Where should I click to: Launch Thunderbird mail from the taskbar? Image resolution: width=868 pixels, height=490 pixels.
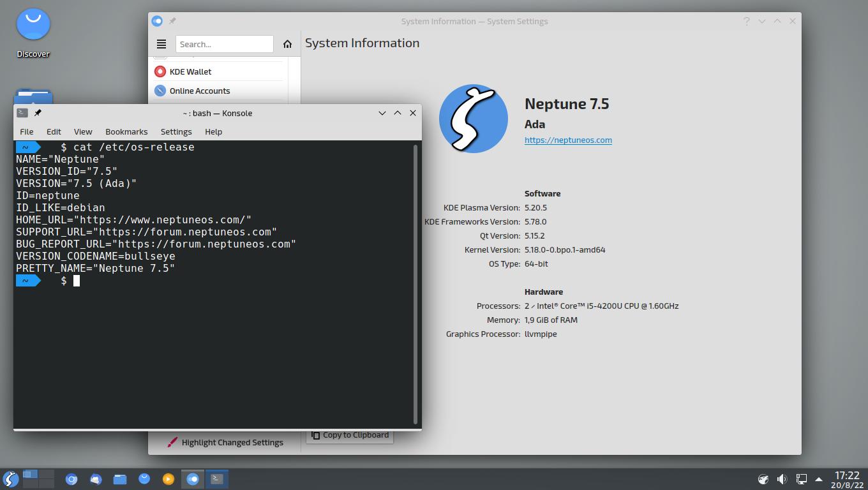pos(96,479)
